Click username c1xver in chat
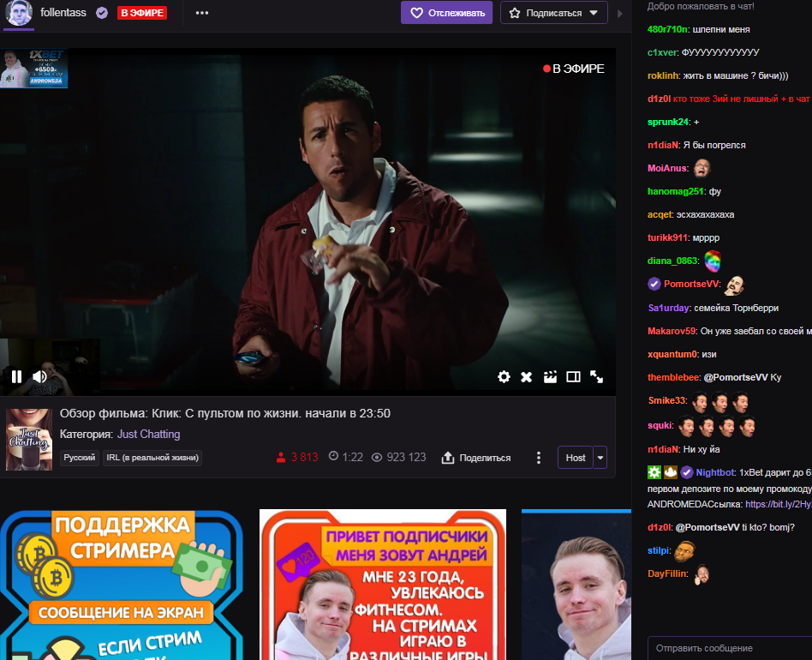812x660 pixels. coord(662,52)
